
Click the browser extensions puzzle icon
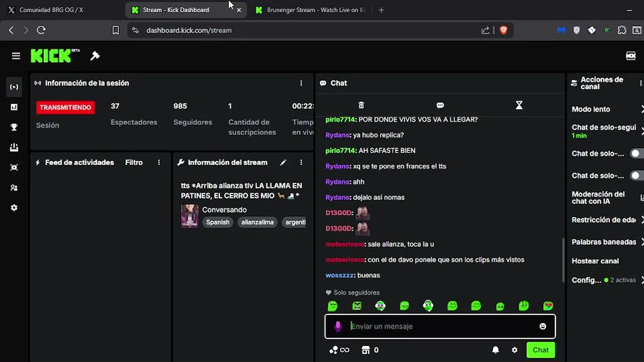[622, 30]
